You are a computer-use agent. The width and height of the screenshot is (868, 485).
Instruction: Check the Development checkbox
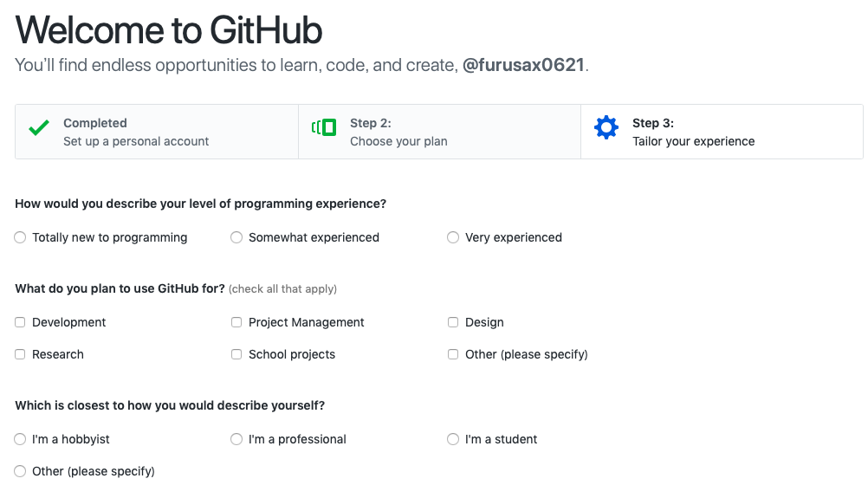20,322
